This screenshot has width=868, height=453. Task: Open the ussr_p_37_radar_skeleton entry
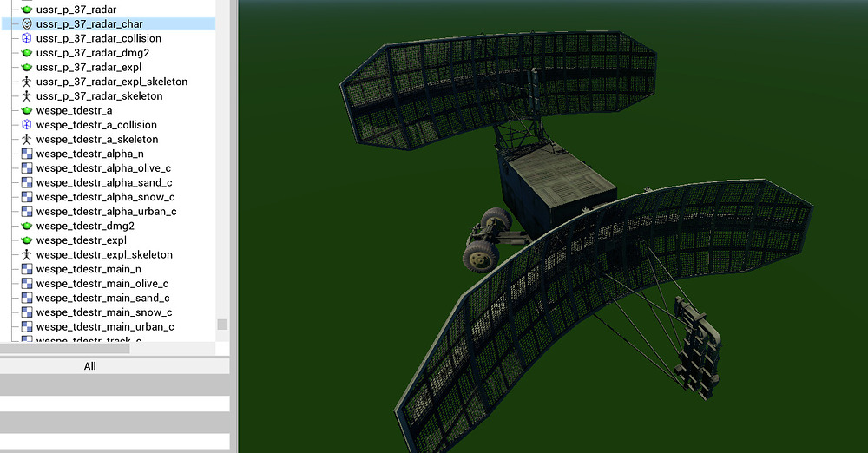99,96
